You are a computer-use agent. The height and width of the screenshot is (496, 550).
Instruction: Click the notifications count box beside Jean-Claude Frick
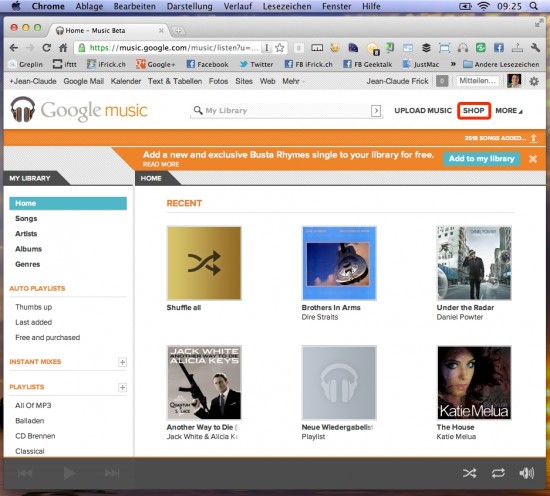[442, 81]
